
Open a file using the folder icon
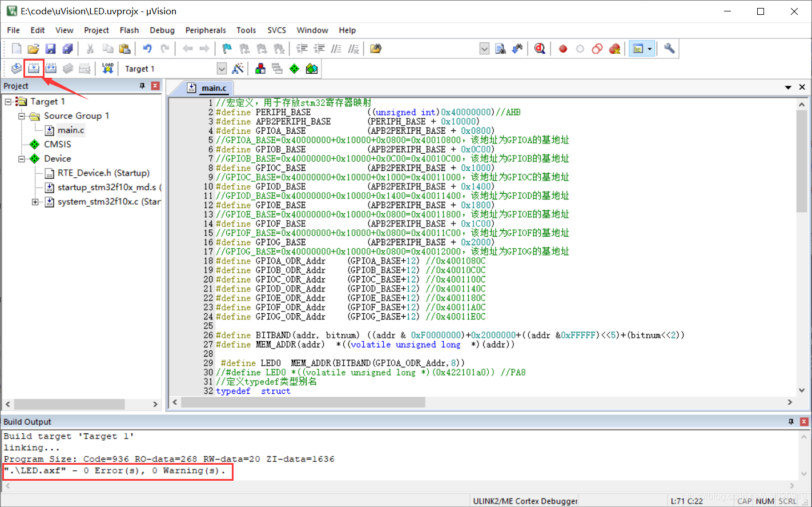[x=34, y=49]
